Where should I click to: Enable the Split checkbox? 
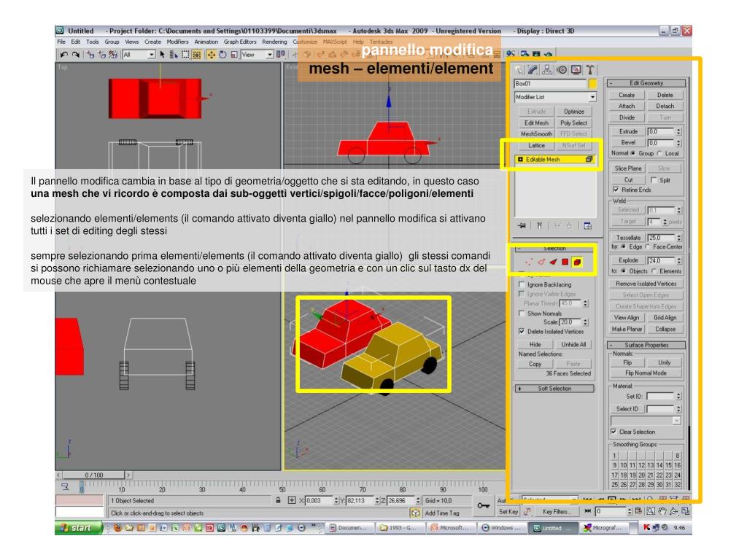coord(654,180)
